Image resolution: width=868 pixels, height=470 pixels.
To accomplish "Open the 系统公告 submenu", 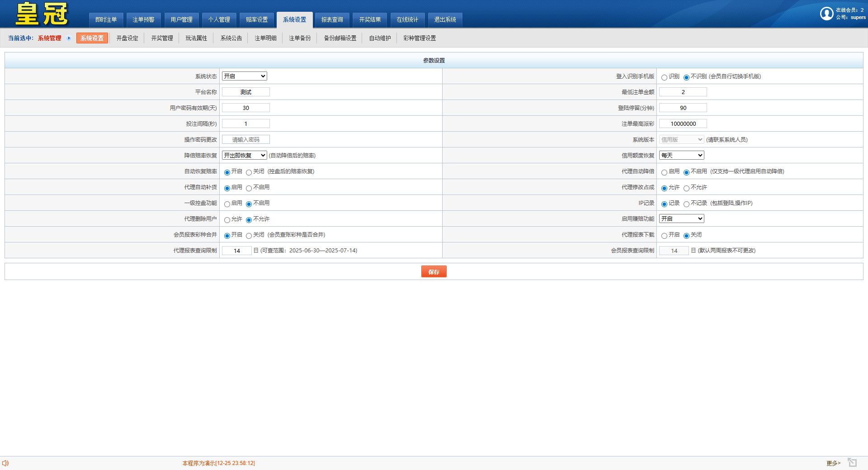I will point(231,38).
